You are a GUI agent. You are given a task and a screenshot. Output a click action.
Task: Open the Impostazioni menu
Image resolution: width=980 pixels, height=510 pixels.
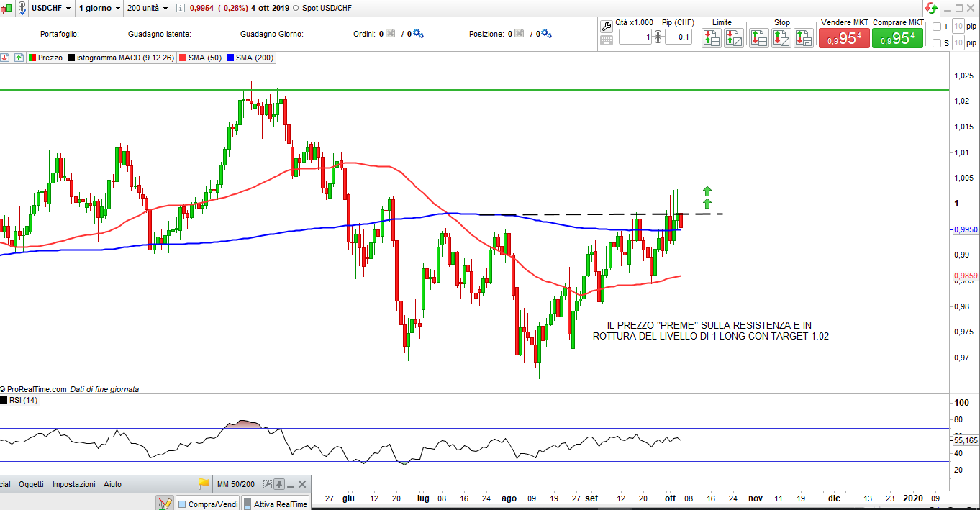coord(73,484)
